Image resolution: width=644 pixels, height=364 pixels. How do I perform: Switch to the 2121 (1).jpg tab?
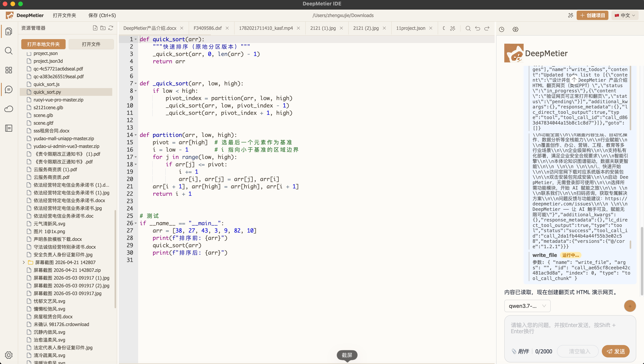(x=323, y=28)
